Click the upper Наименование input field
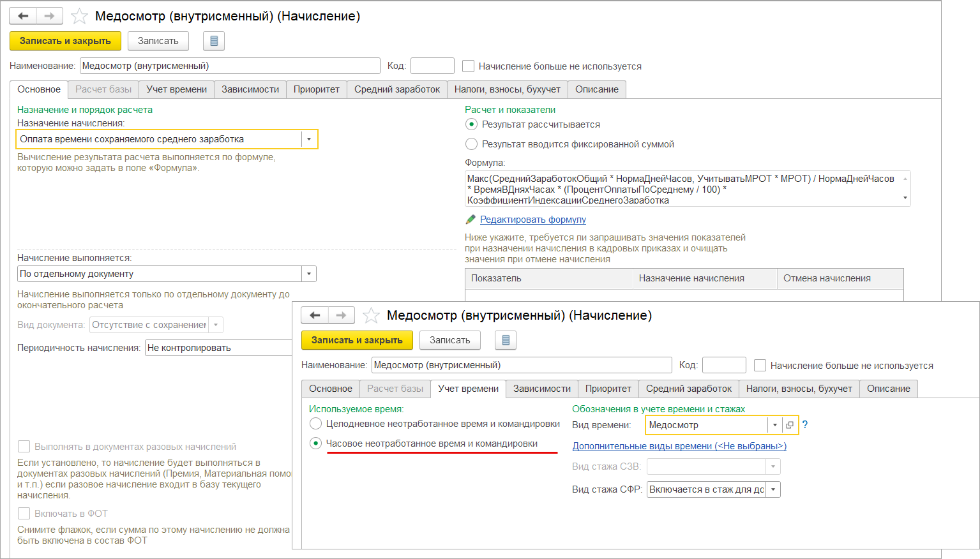Screen dimensions: 980x559 tap(230, 66)
